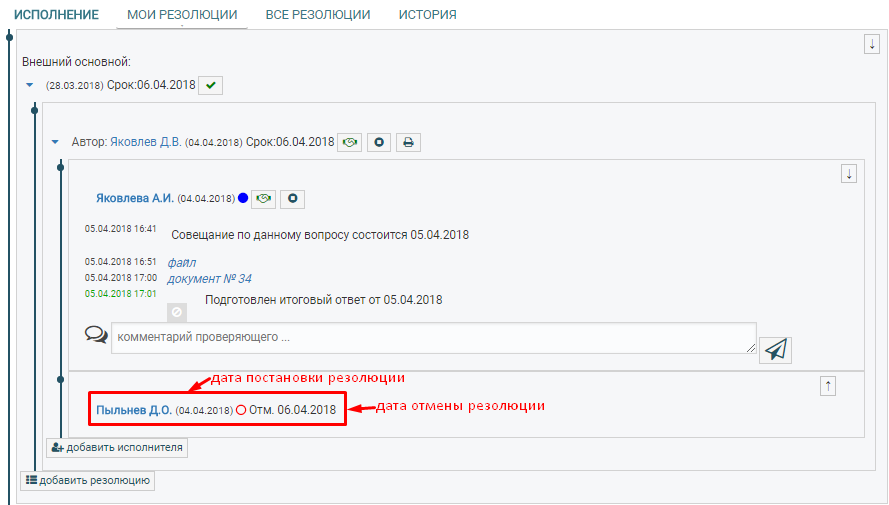Image resolution: width=889 pixels, height=505 pixels.
Task: Print the resolution by Яковлев Д.В.
Action: (x=408, y=142)
